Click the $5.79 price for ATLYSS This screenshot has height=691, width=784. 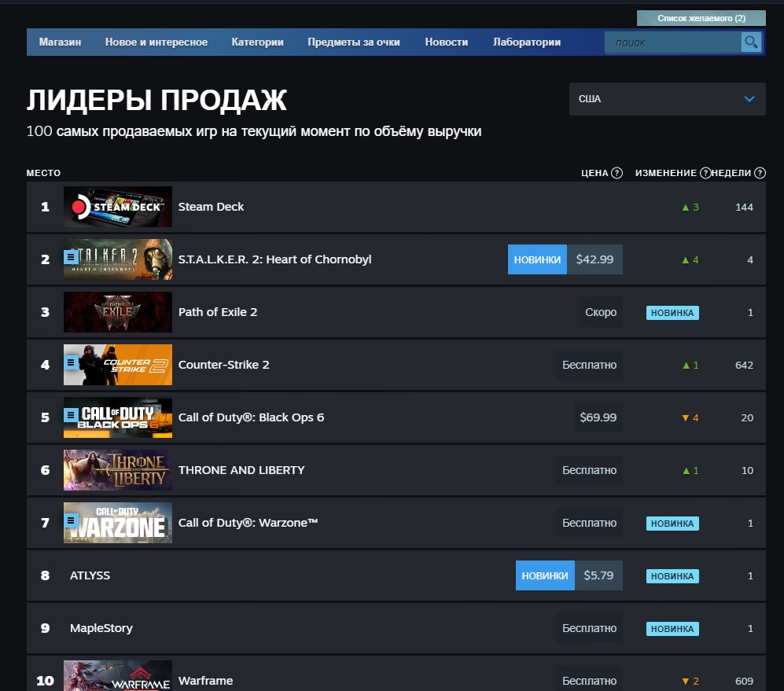tap(598, 575)
